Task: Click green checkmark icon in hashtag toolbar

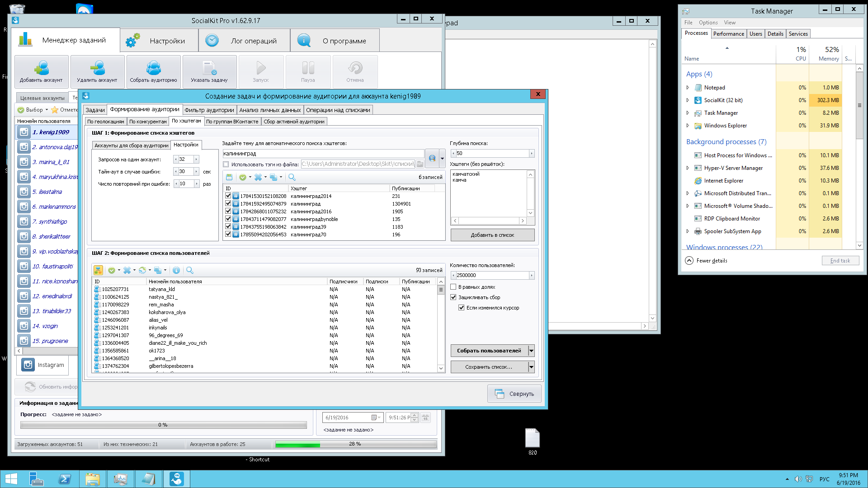Action: point(243,177)
